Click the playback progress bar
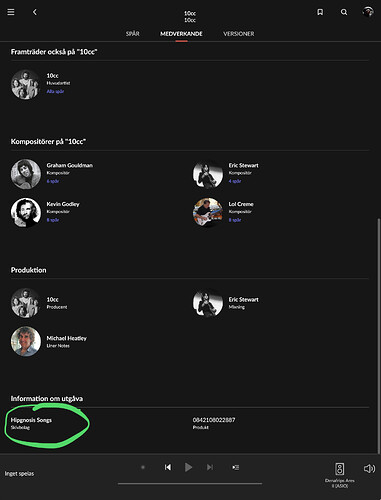381x500 pixels. point(190,483)
